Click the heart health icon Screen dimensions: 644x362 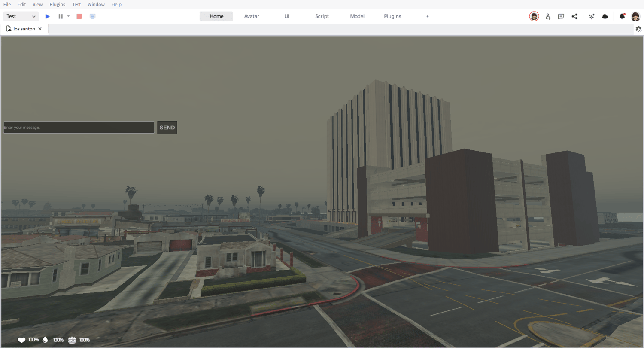click(x=21, y=340)
